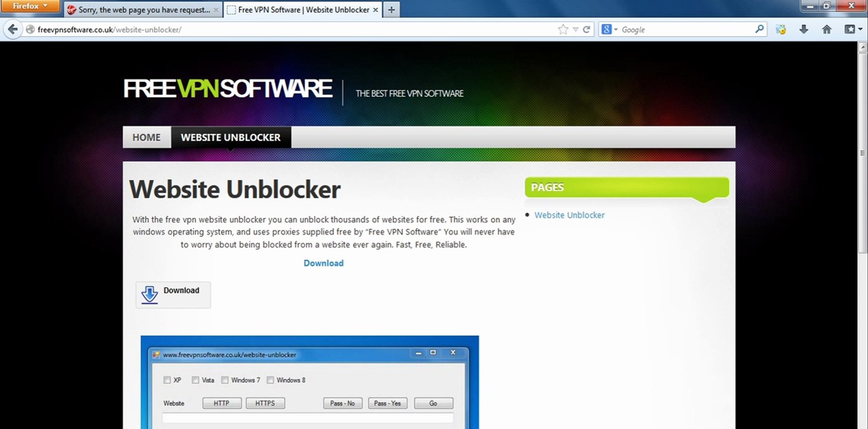Image resolution: width=868 pixels, height=429 pixels.
Task: Click the dotted placeholder favicon on the second tab
Action: [231, 10]
